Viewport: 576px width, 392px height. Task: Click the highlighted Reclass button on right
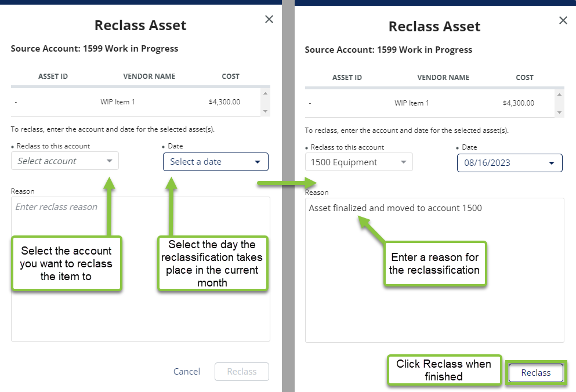coord(535,372)
